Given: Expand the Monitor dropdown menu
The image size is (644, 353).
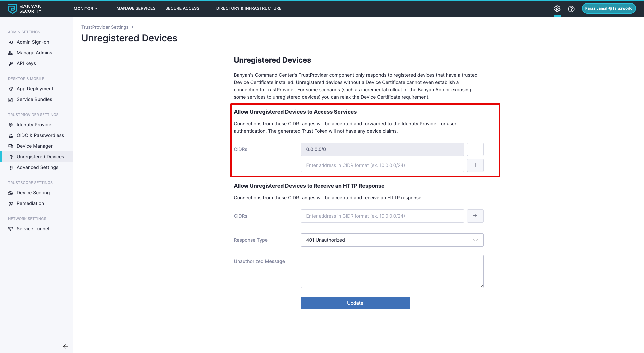Looking at the screenshot, I should coord(86,9).
